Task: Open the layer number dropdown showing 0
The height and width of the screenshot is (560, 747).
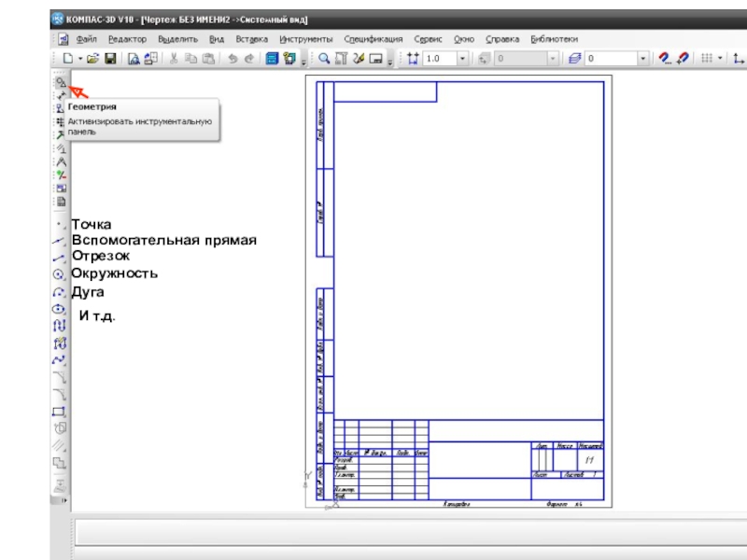Action: (642, 59)
